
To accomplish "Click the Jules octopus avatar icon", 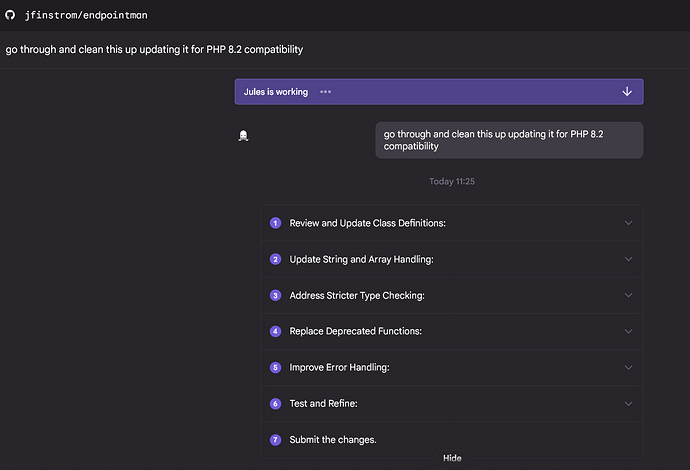I will [243, 136].
